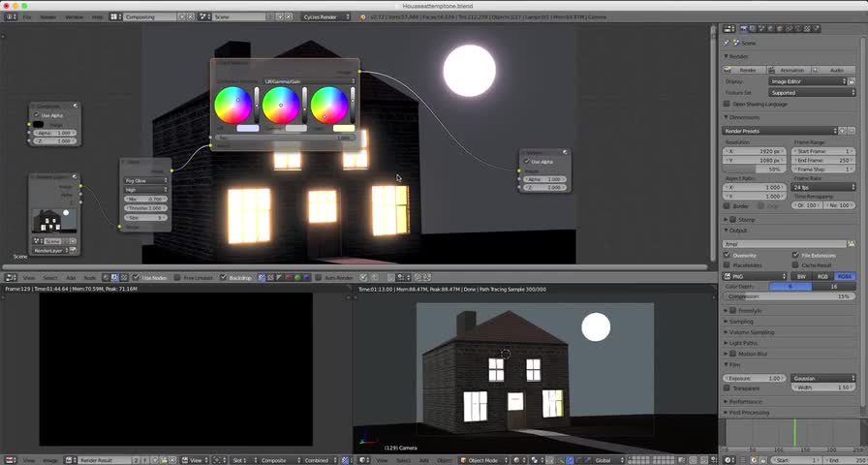This screenshot has width=868, height=465.
Task: Click the Render properties tab icon
Action: [743, 28]
